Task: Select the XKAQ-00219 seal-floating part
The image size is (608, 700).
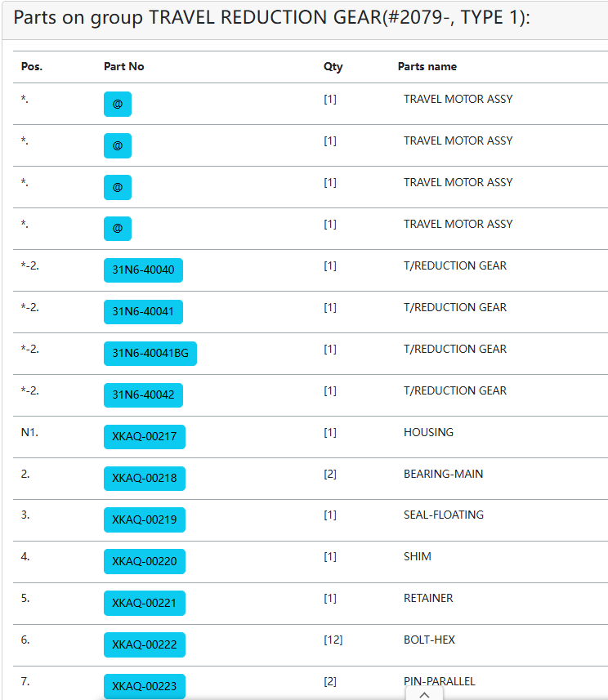Action: [145, 519]
